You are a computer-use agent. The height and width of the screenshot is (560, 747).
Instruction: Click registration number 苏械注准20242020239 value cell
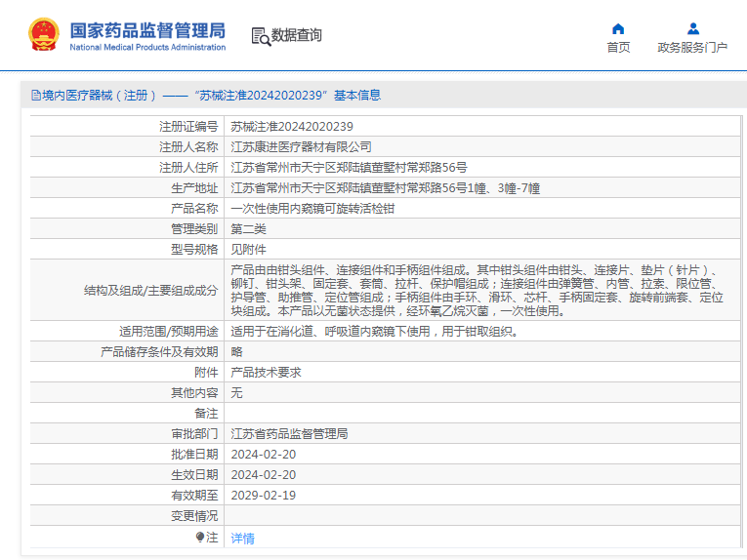(291, 127)
